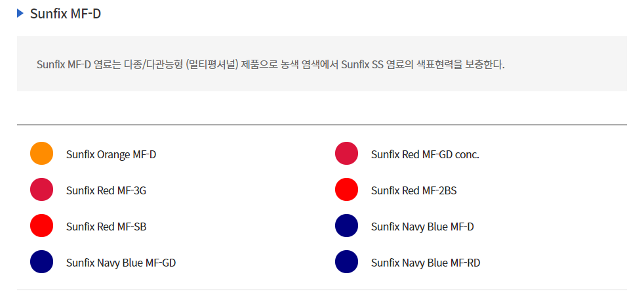Select the Sunfix Red MF-SB text label
Viewport: 644px width, 304px height.
pos(106,227)
